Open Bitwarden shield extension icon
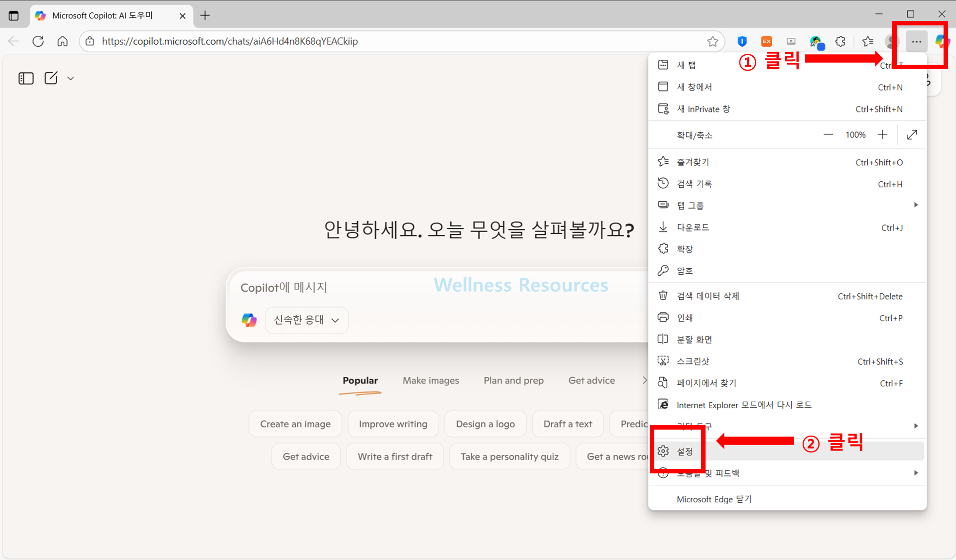 tap(742, 41)
